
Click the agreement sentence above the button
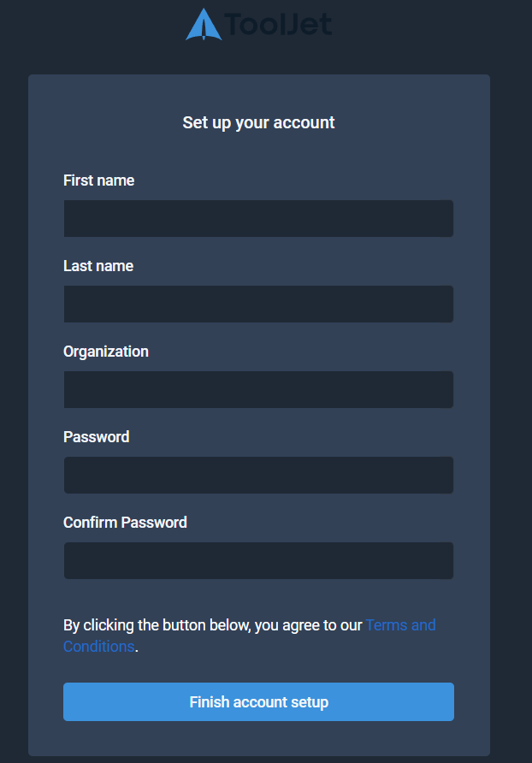tap(212, 625)
